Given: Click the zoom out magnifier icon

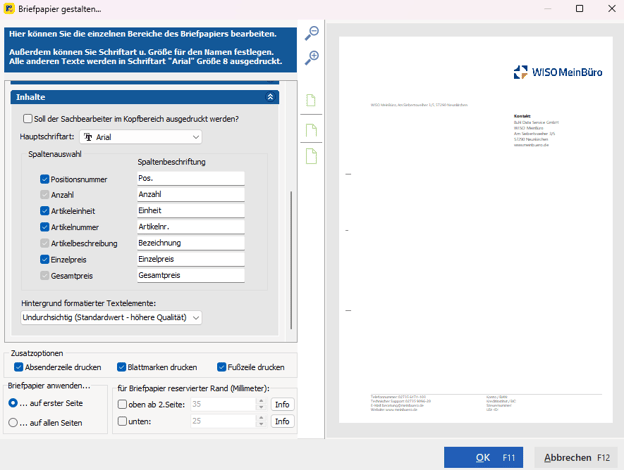Looking at the screenshot, I should pos(312,34).
